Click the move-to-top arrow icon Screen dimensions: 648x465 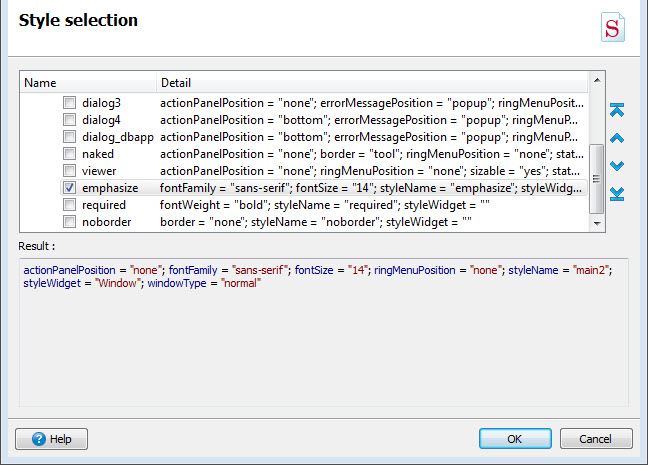click(617, 111)
